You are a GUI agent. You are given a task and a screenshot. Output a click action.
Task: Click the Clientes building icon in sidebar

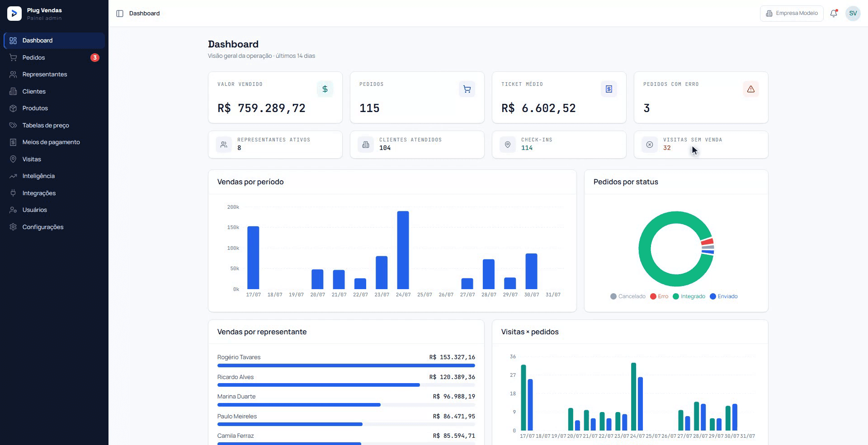point(13,91)
